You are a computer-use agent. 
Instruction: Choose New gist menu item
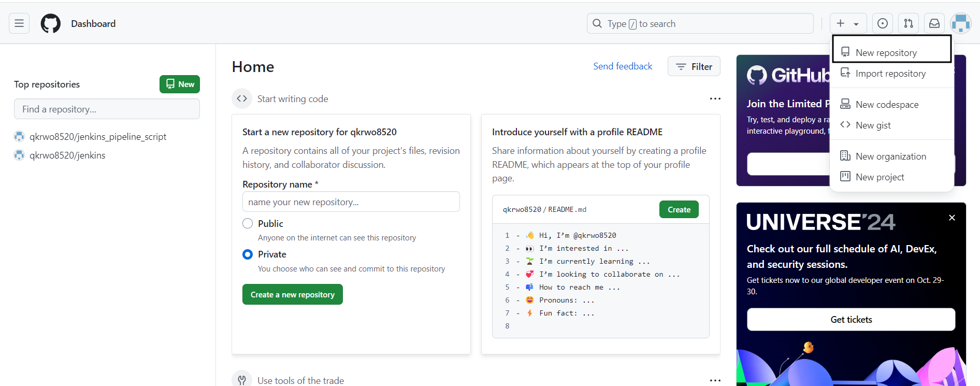(x=892, y=125)
